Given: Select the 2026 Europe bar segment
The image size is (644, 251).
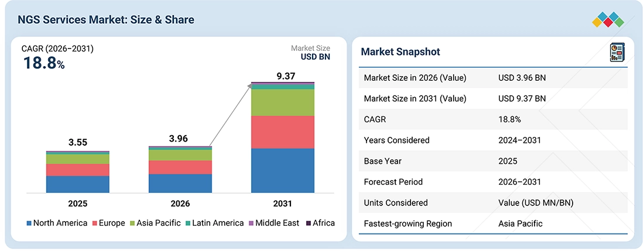Looking at the screenshot, I should point(180,167).
